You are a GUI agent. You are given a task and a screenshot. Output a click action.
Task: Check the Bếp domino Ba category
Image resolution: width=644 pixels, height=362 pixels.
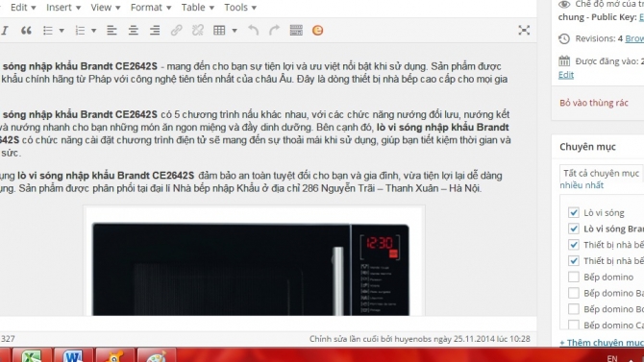click(574, 293)
